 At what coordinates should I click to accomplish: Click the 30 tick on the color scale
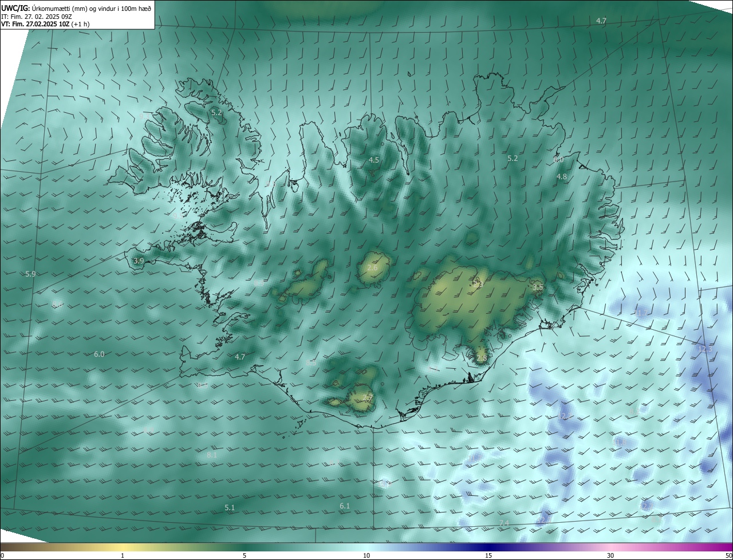coord(610,555)
